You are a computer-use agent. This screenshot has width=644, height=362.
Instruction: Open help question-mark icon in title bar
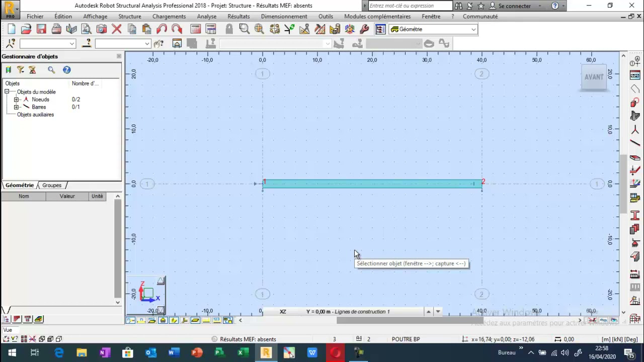coord(555,6)
